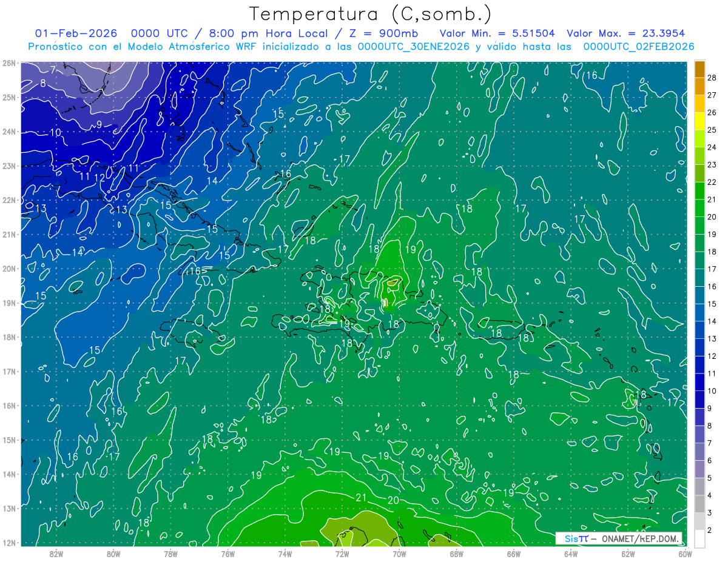Click the 'Temperatura (C,somb.)' title
The height and width of the screenshot is (562, 728).
(371, 14)
